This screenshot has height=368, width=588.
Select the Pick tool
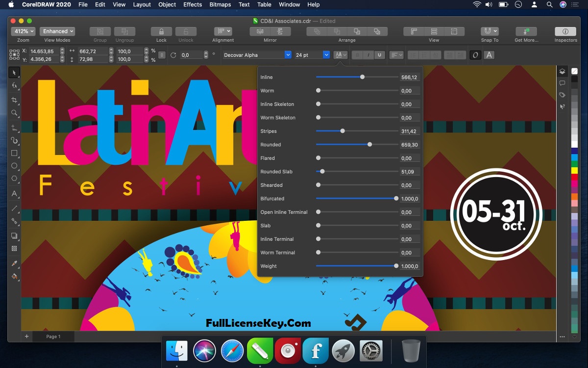tap(14, 73)
